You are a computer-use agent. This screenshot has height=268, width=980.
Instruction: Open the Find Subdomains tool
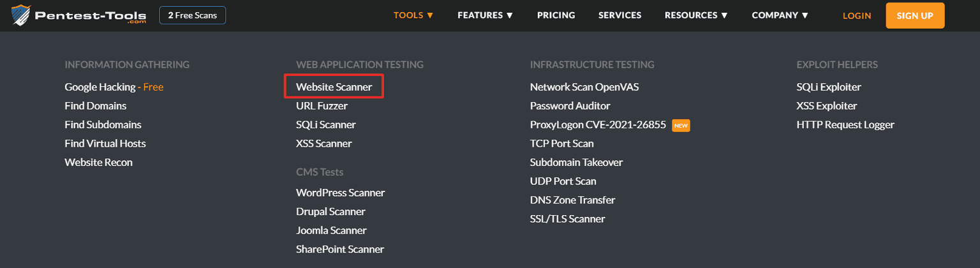[x=103, y=124]
